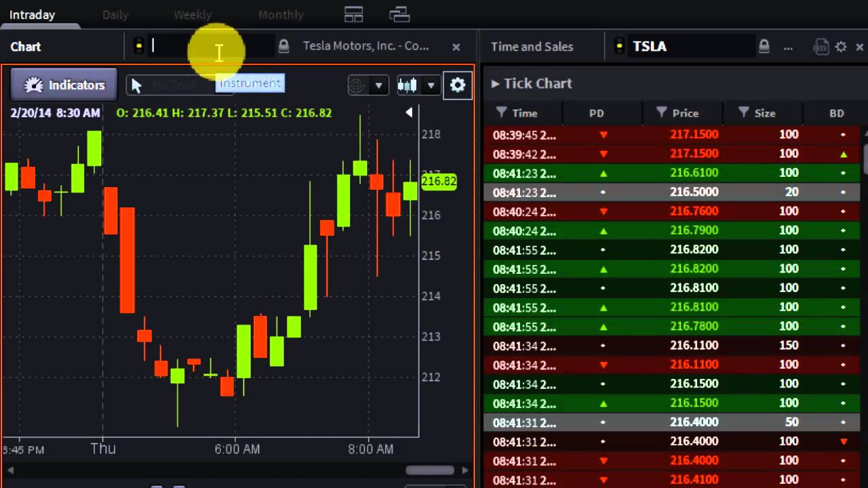Open the Size column filter
This screenshot has width=868, height=488.
click(744, 113)
